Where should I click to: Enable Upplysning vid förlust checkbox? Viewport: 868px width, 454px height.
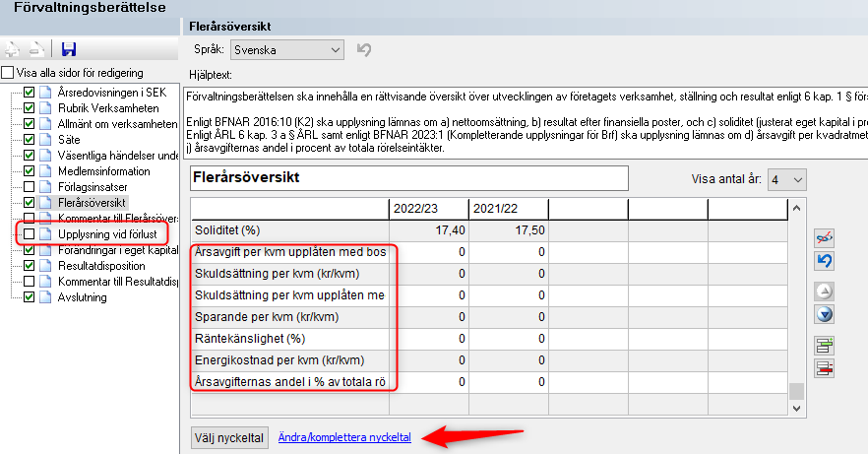[x=30, y=234]
